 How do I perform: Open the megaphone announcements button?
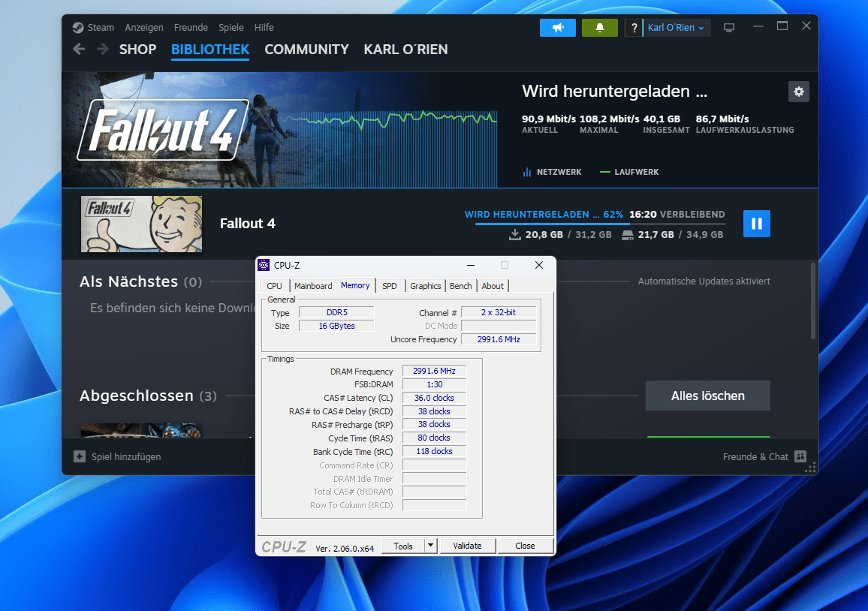point(557,28)
